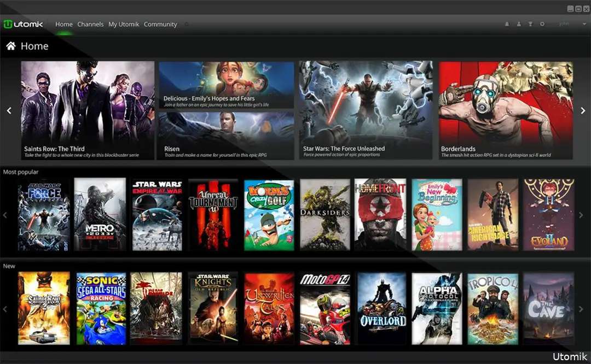Open the Overlord cover
Screen dimensions: 591x364
381,309
